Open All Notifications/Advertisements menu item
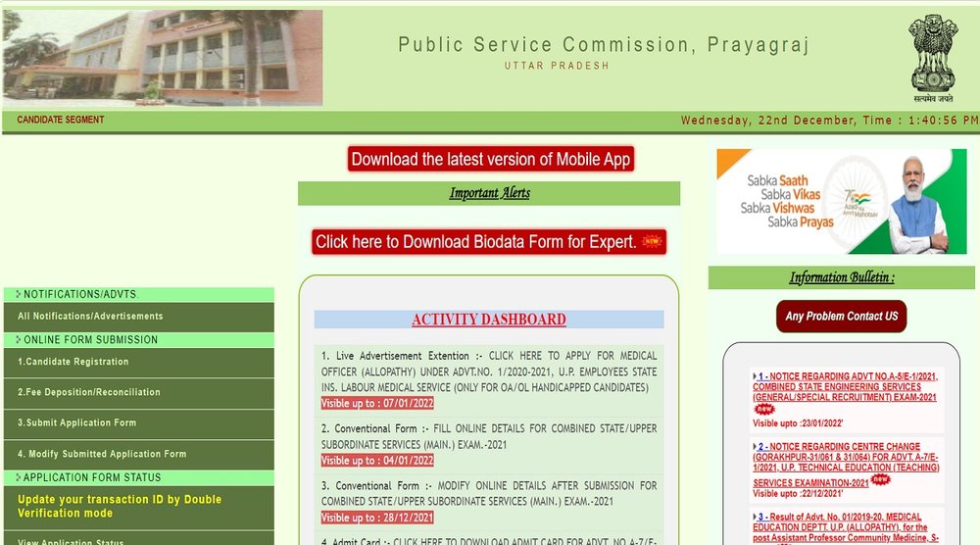The height and width of the screenshot is (545, 980). click(90, 317)
